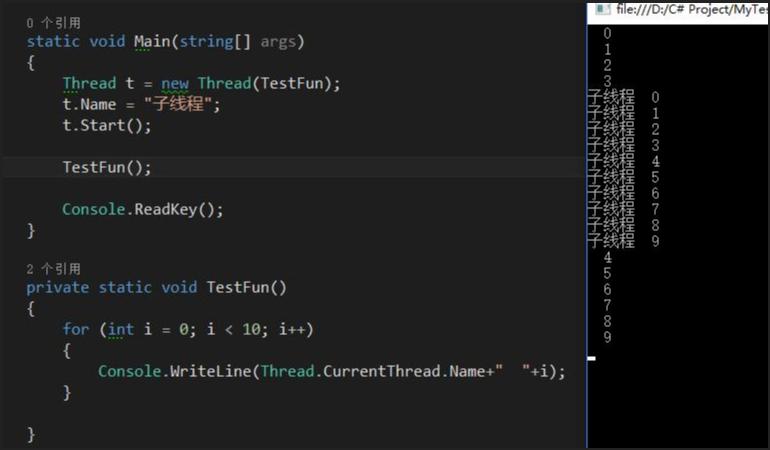The width and height of the screenshot is (770, 450).
Task: Click the Thread type name at start of declaration
Action: point(89,83)
